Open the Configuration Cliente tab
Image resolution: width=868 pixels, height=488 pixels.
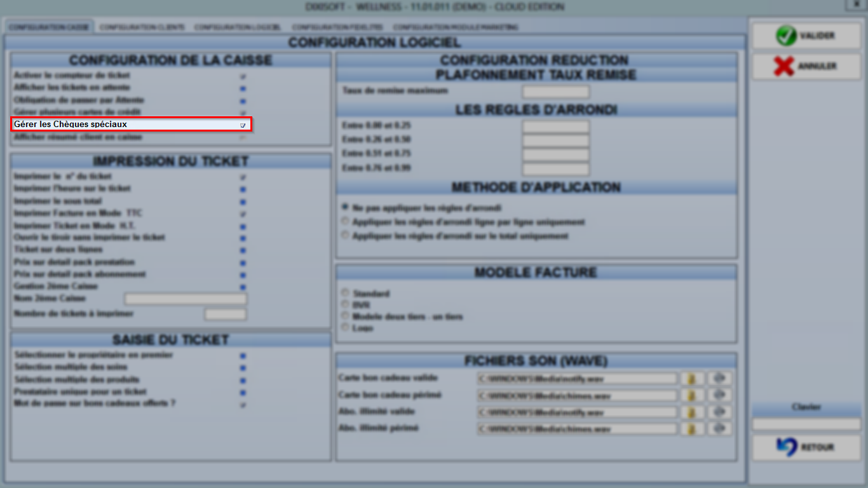(x=142, y=27)
